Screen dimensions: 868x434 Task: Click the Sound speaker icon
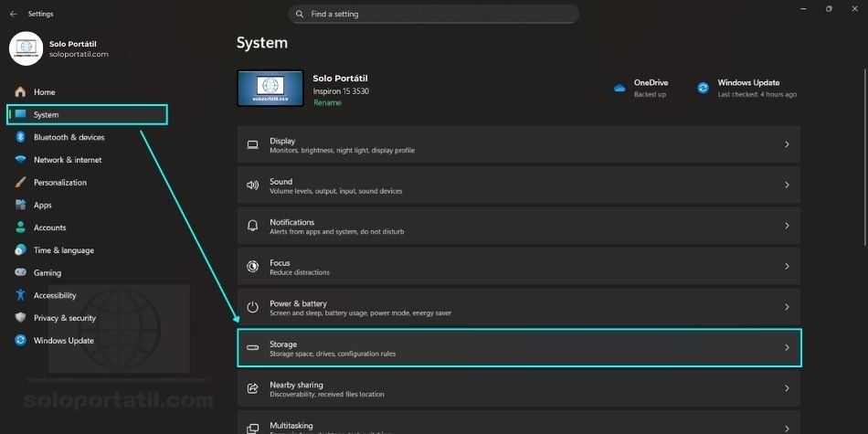pyautogui.click(x=252, y=185)
